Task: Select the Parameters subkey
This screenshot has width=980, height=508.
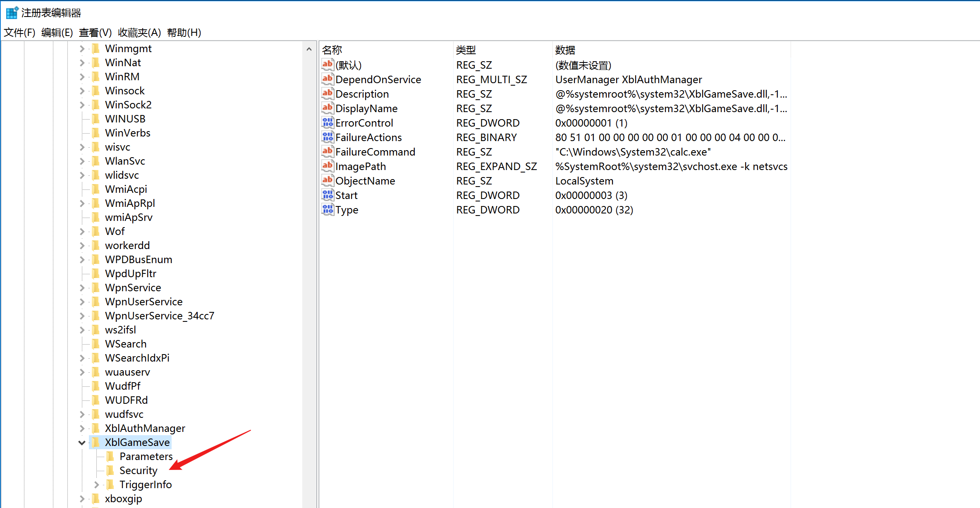Action: click(146, 456)
